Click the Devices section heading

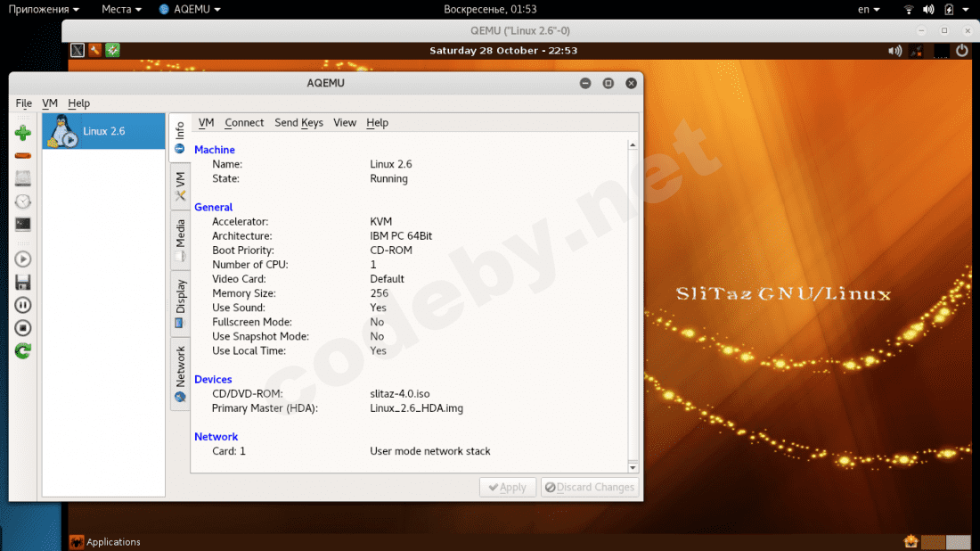point(213,379)
